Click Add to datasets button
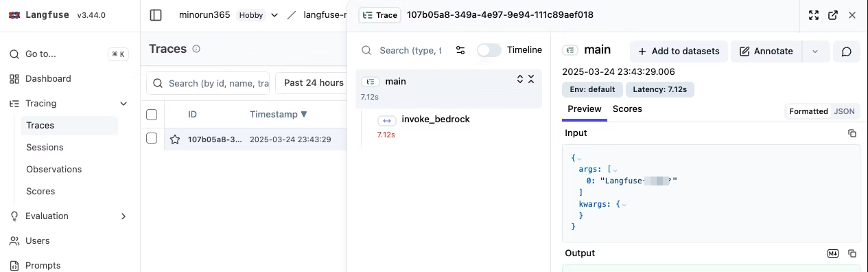 [679, 52]
